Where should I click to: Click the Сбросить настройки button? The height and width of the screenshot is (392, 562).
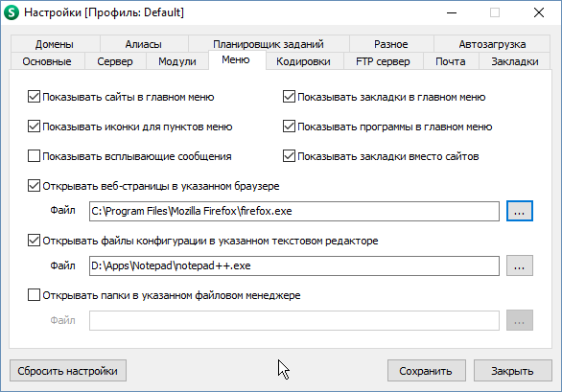pos(68,371)
